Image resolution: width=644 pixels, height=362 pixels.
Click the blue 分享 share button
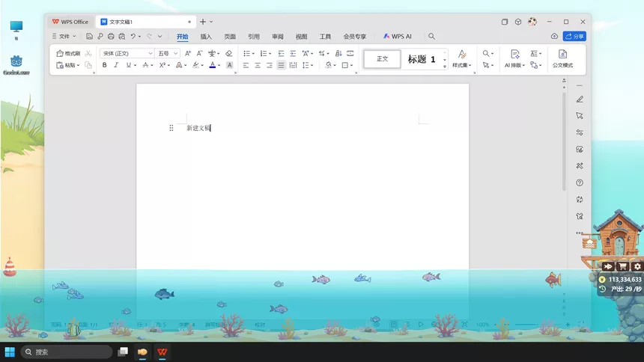pos(574,37)
